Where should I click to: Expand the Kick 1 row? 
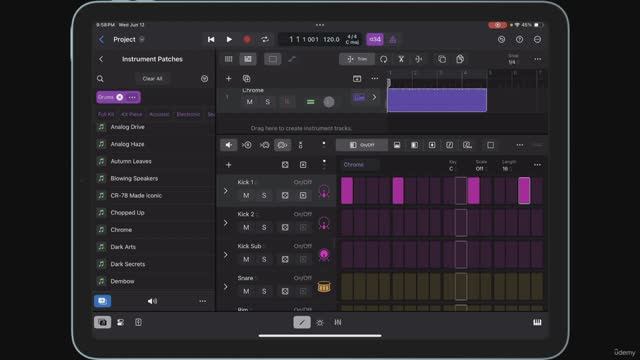226,191
